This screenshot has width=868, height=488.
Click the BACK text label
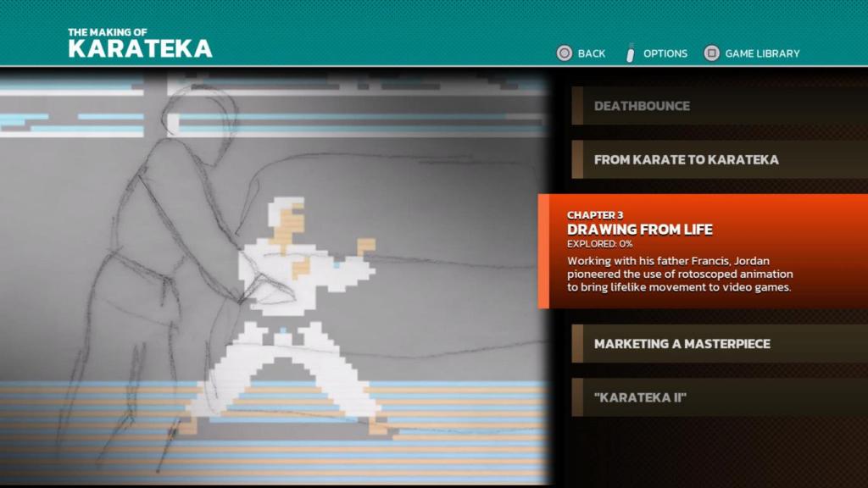(591, 53)
